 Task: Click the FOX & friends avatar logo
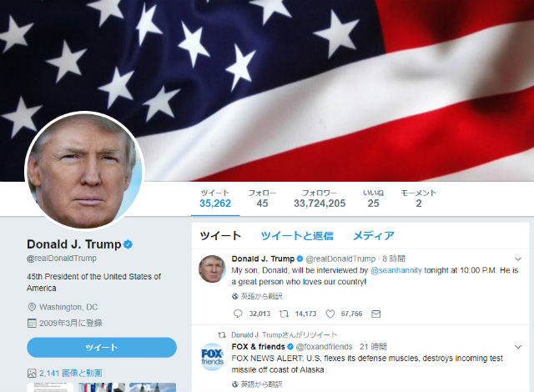point(212,356)
